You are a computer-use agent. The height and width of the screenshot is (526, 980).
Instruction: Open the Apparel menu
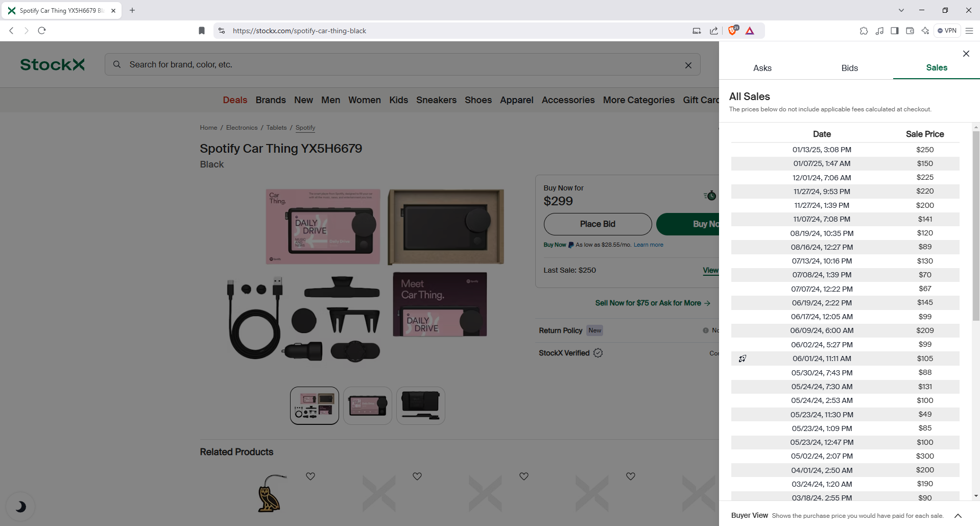[516, 100]
